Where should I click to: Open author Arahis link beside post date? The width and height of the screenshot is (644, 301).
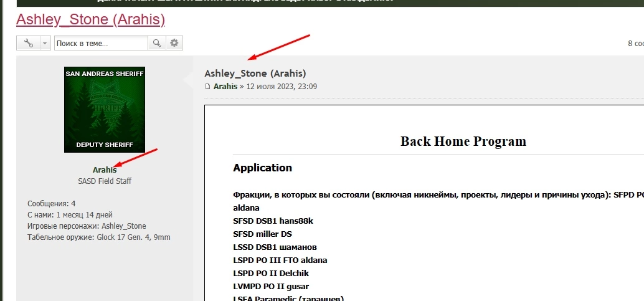[225, 87]
